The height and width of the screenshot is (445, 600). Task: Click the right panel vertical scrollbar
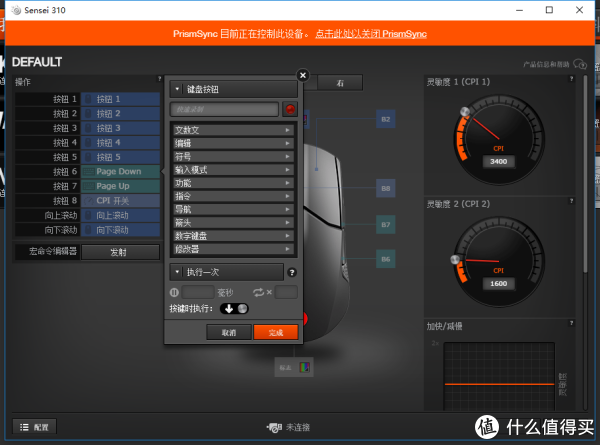pyautogui.click(x=585, y=174)
